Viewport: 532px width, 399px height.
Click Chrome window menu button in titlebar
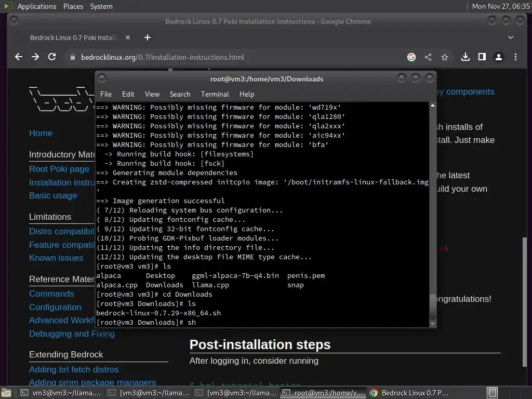click(14, 21)
